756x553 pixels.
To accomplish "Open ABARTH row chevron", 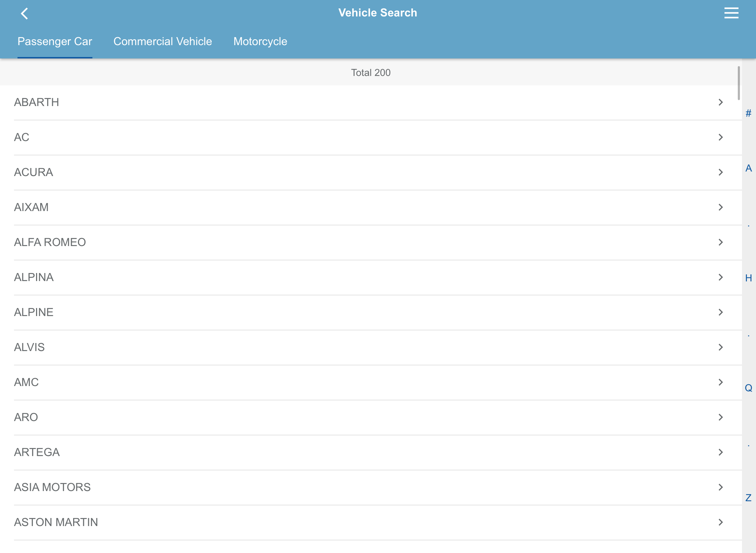I will 720,102.
